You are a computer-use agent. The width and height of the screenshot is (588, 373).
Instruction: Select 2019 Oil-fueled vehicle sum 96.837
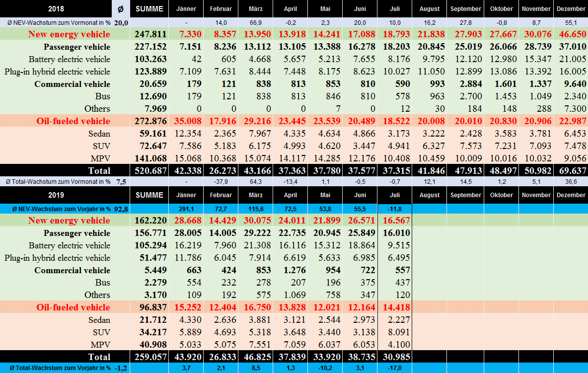tap(153, 307)
